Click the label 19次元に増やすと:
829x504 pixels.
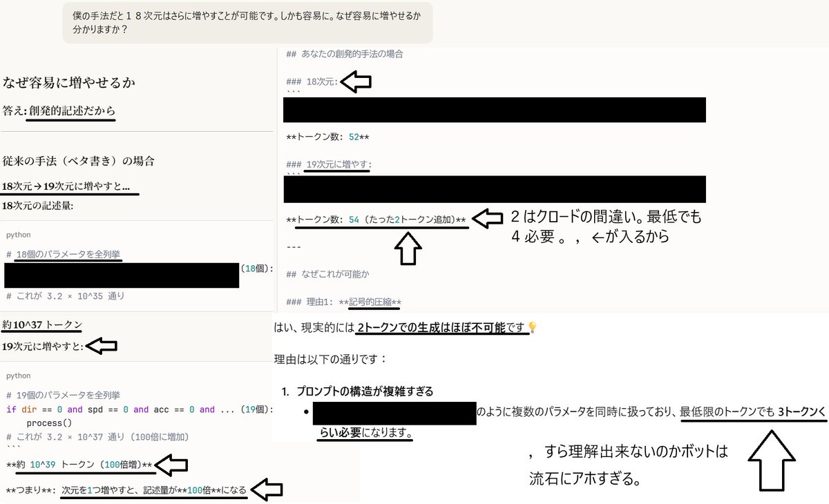(x=43, y=346)
